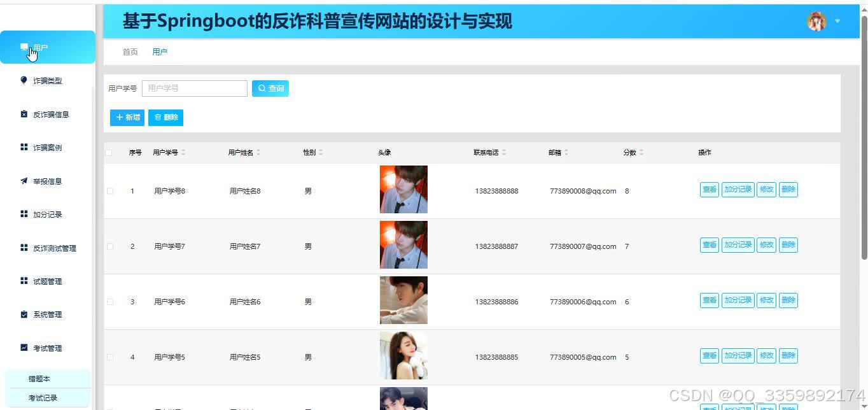Click 删除 for 用户学号5 row

788,356
